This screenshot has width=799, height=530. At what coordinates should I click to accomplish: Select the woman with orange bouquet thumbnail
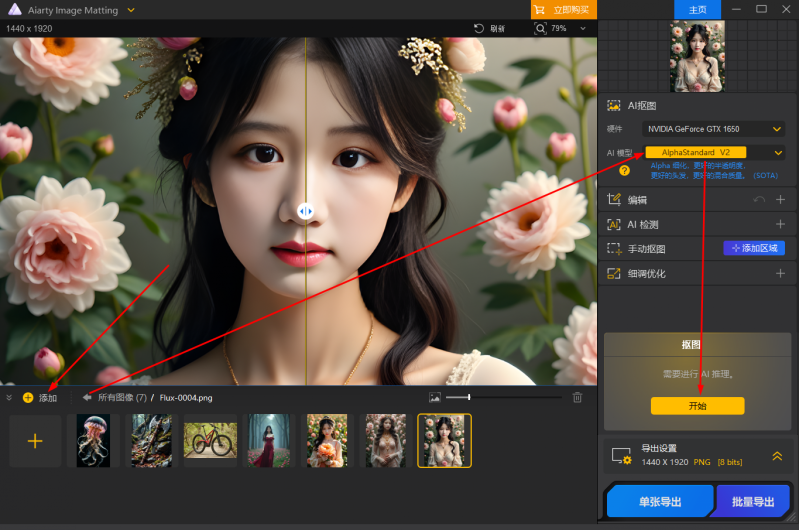click(327, 441)
